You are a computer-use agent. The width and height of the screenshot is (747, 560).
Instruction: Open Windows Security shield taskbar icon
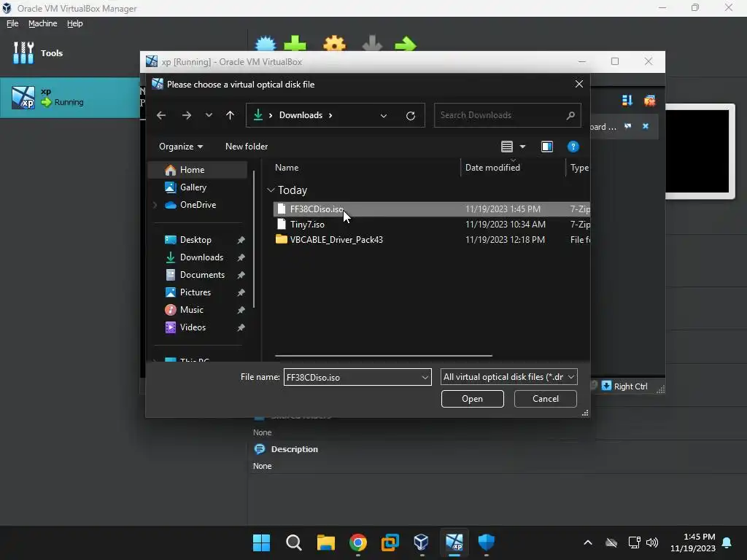(x=487, y=542)
